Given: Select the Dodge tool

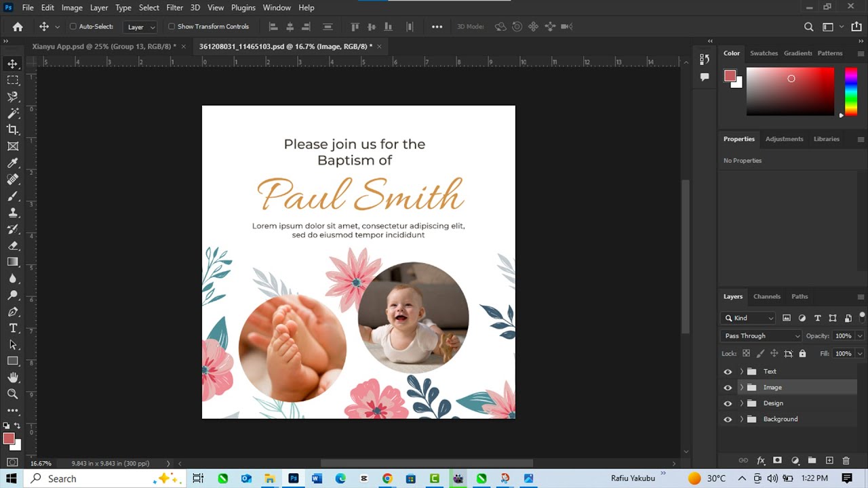Looking at the screenshot, I should tap(13, 295).
